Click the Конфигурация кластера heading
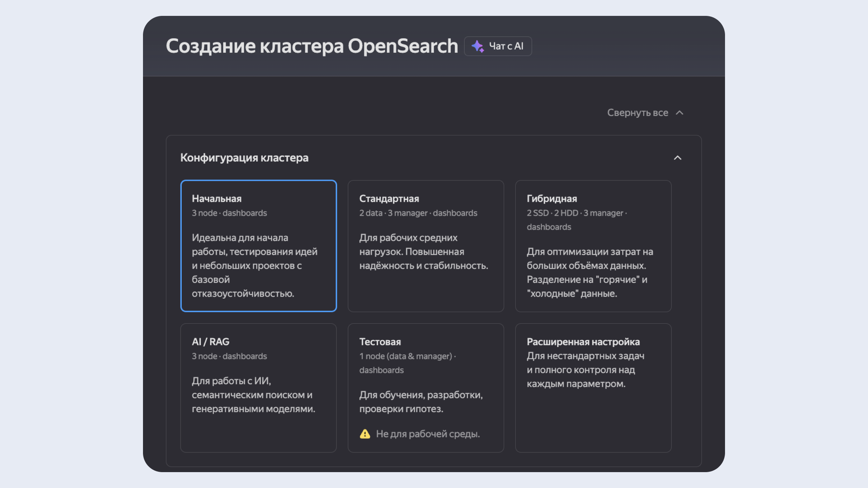The height and width of the screenshot is (488, 868). (245, 158)
